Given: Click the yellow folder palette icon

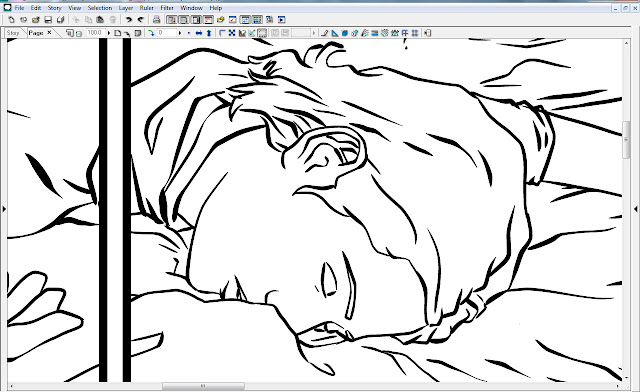Looking at the screenshot, I should click(x=220, y=20).
